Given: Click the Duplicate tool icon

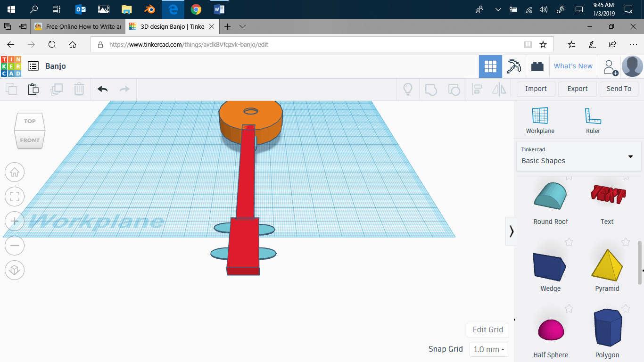Looking at the screenshot, I should click(57, 89).
